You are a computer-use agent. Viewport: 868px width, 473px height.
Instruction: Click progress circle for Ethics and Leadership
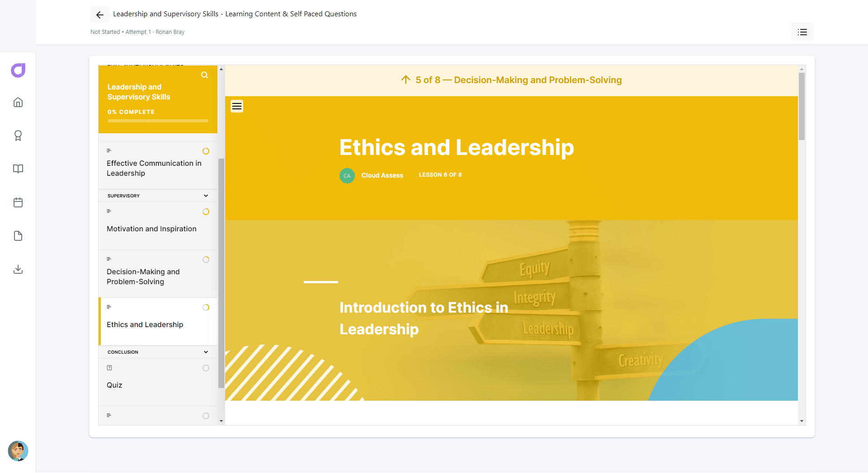pos(206,307)
